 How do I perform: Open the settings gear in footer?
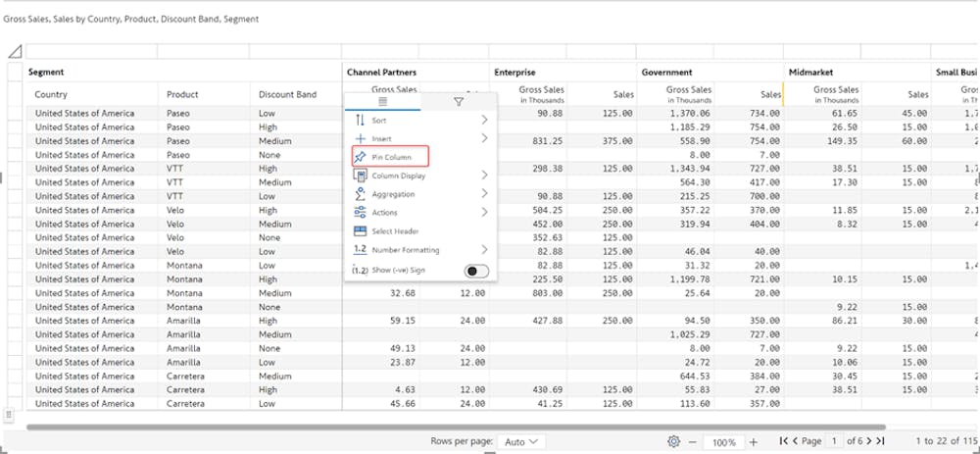click(x=673, y=441)
